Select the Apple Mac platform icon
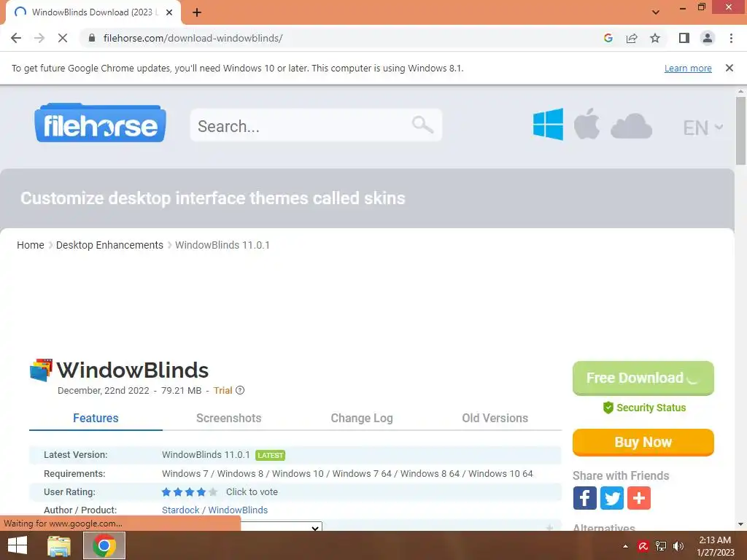The image size is (747, 560). [x=587, y=124]
